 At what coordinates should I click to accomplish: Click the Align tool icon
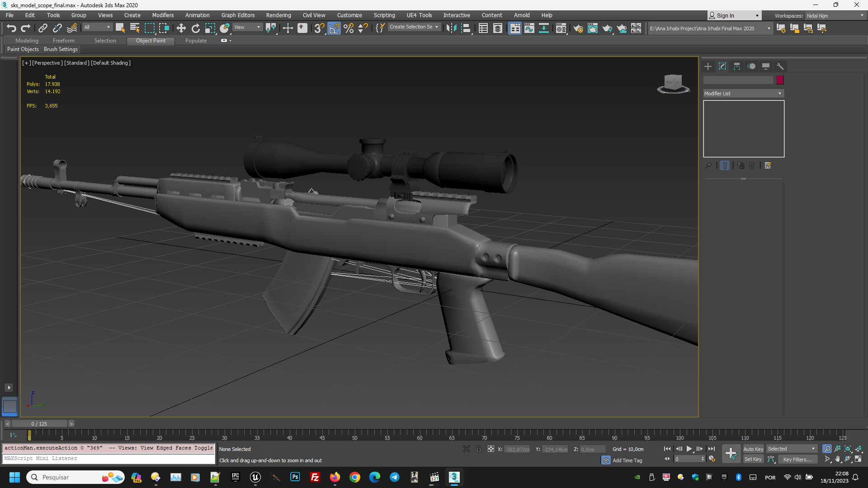pos(466,28)
